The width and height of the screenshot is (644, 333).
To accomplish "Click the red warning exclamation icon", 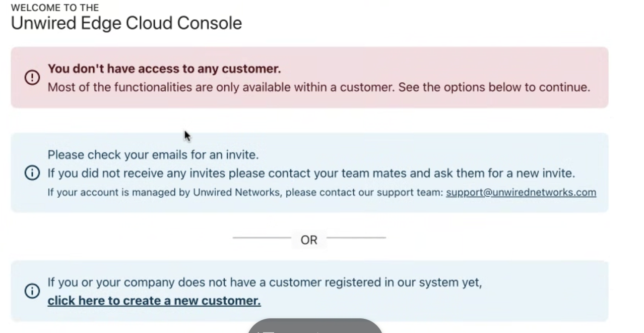I will 32,78.
